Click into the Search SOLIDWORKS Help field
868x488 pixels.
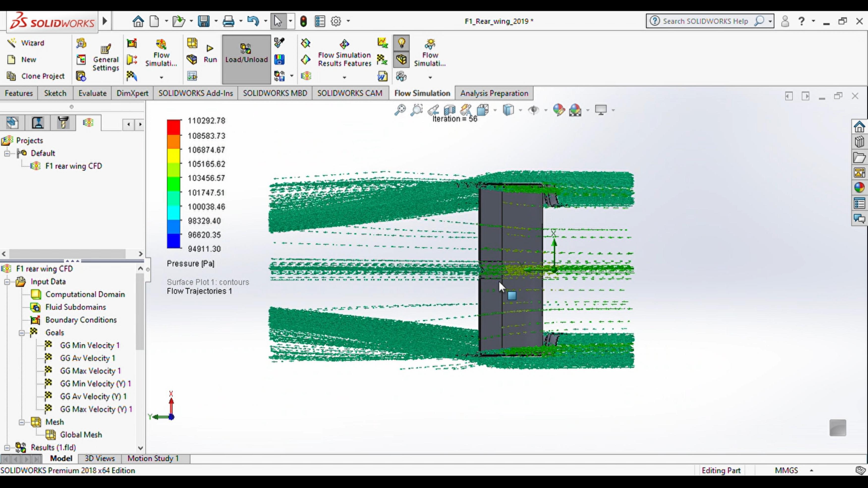(705, 21)
